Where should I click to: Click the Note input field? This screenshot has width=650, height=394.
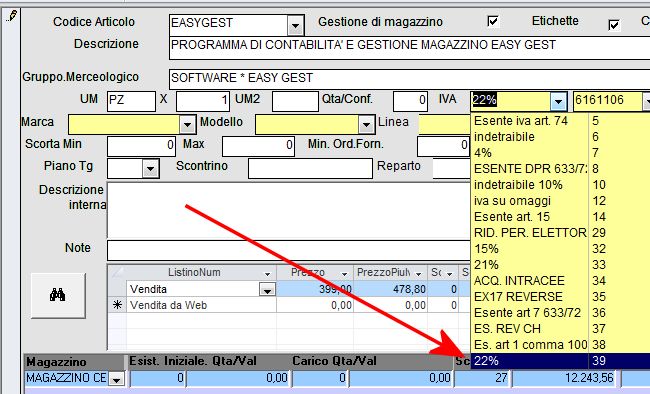pos(289,251)
